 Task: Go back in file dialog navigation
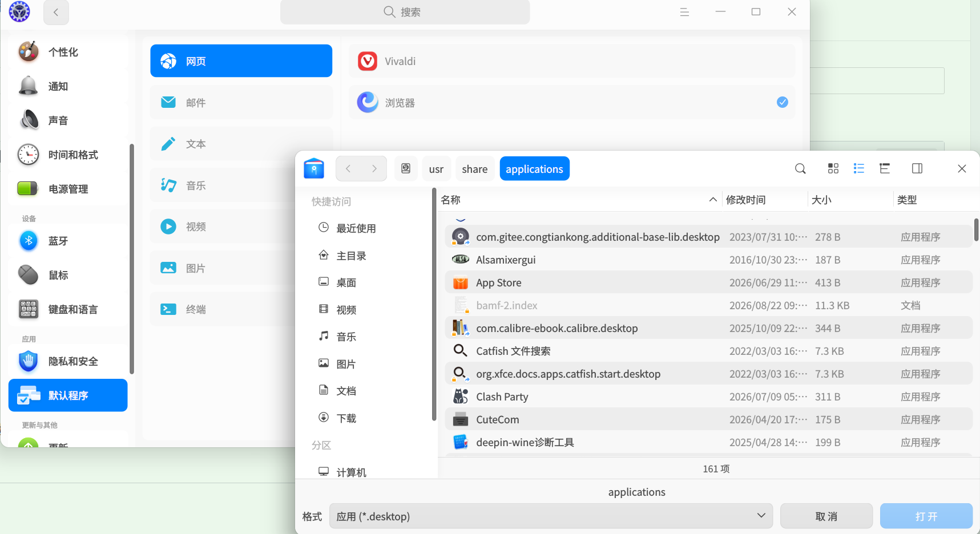(x=348, y=169)
